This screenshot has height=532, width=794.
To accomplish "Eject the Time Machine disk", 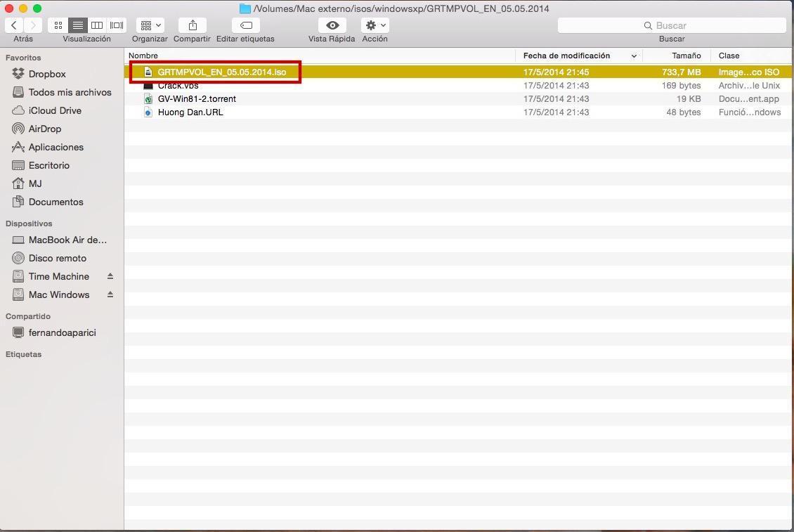I will coord(110,276).
